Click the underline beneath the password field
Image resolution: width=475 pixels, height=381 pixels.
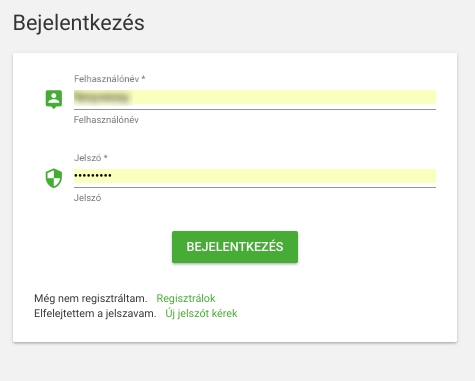pos(255,187)
